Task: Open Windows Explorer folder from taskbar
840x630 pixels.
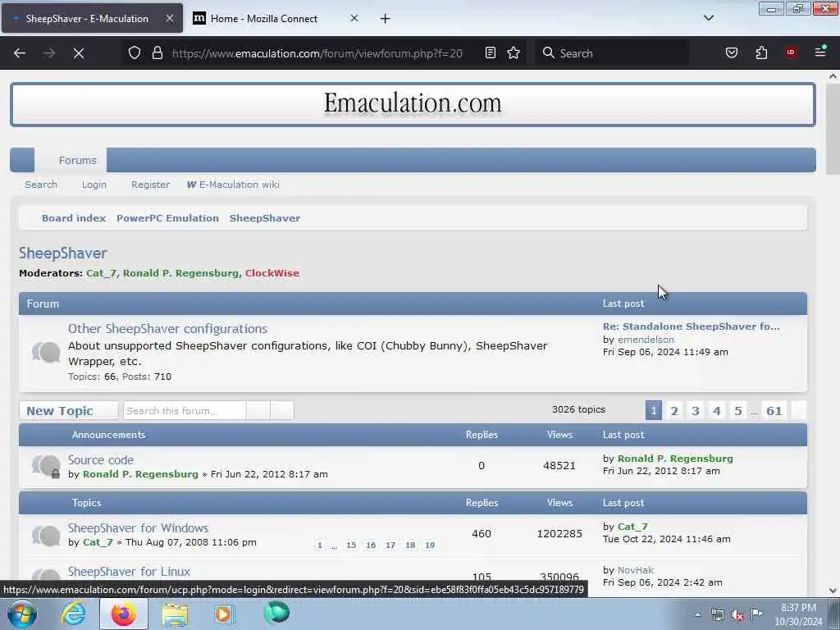Action: coord(175,614)
